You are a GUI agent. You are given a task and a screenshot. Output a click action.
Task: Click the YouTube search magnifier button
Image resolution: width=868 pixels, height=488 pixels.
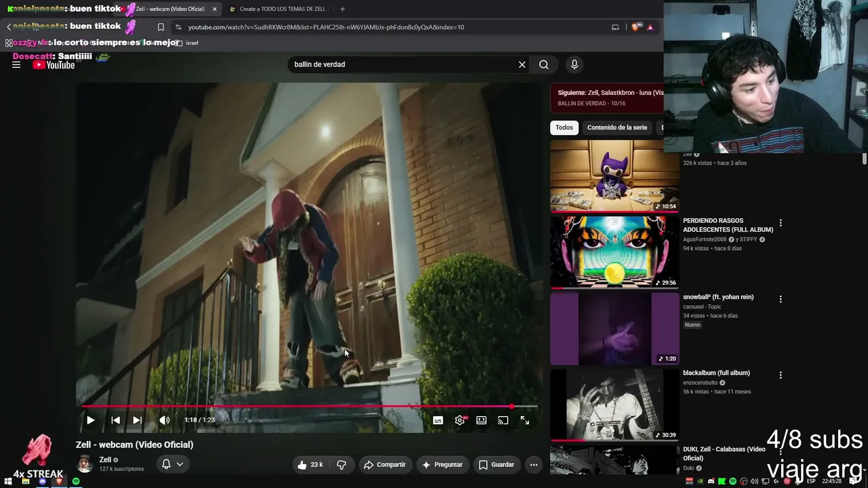(544, 64)
